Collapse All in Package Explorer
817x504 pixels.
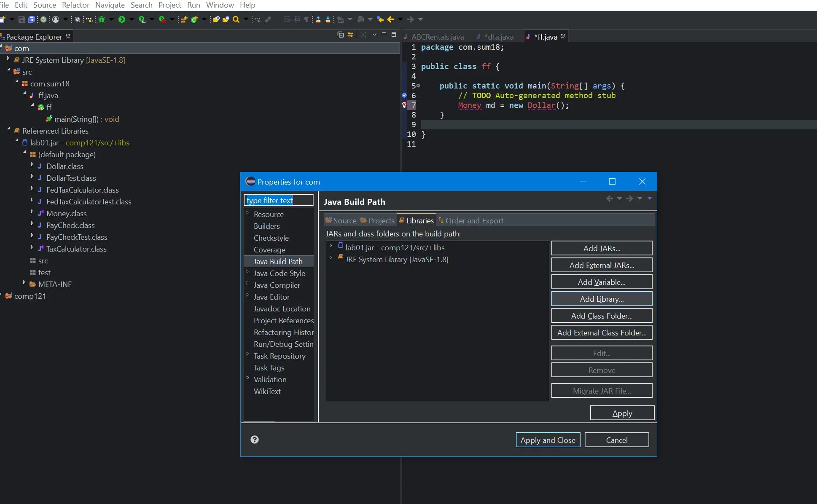coord(340,35)
